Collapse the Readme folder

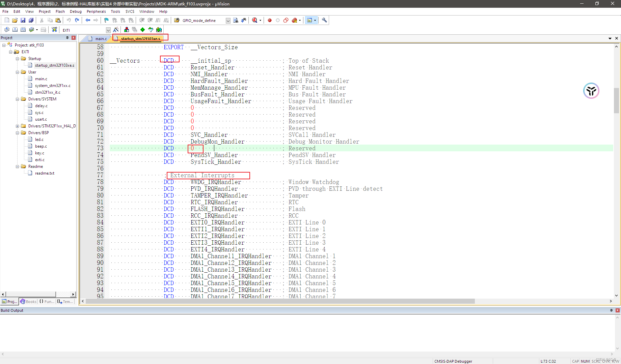point(18,166)
